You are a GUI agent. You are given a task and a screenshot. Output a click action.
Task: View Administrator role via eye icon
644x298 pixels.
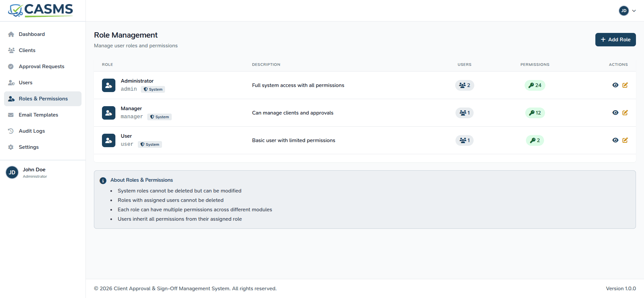coord(615,85)
